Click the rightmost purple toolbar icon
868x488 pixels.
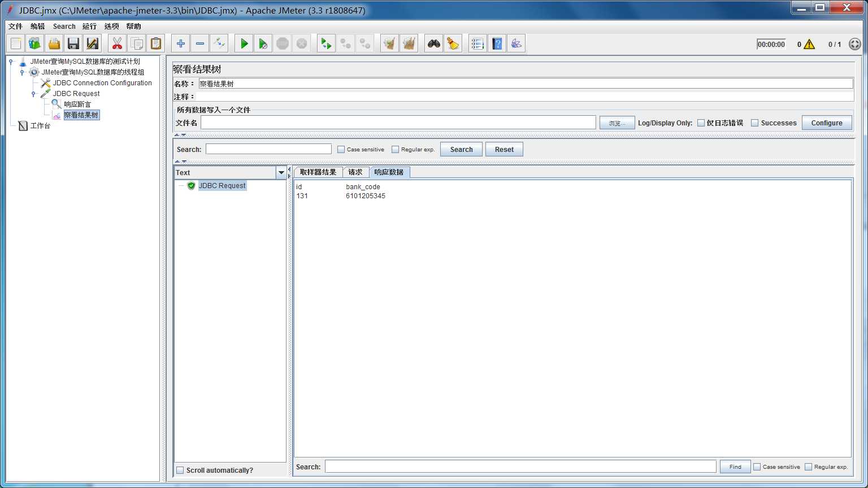pos(516,43)
